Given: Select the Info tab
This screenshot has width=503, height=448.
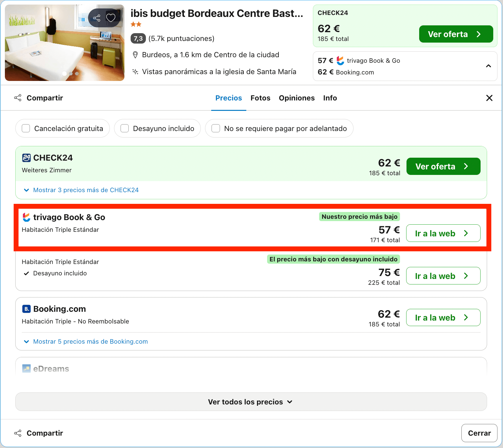Looking at the screenshot, I should (x=330, y=98).
